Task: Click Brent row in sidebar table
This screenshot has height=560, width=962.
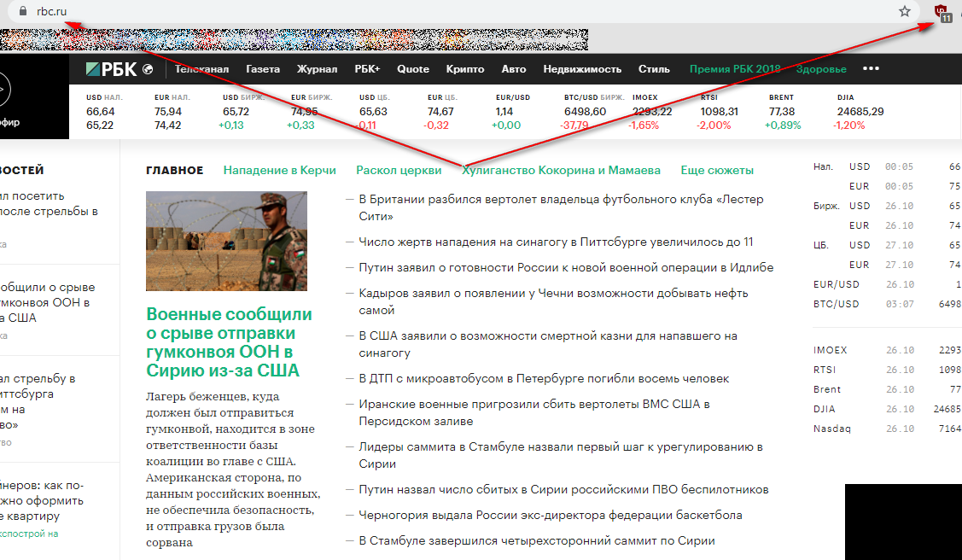Action: point(887,389)
